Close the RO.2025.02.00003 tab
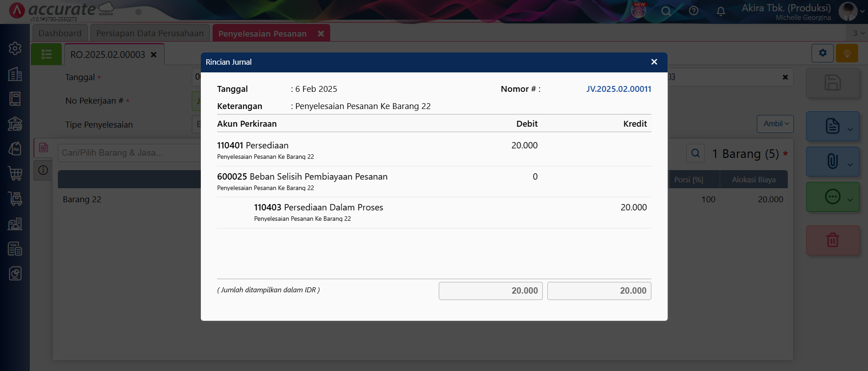Image resolution: width=868 pixels, height=371 pixels. click(x=154, y=55)
